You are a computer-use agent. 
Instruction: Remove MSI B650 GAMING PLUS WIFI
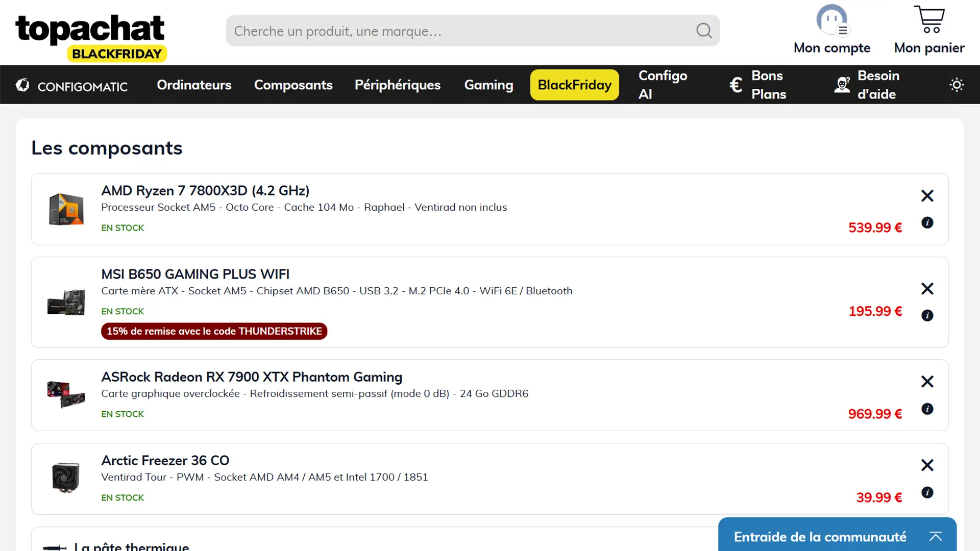927,289
